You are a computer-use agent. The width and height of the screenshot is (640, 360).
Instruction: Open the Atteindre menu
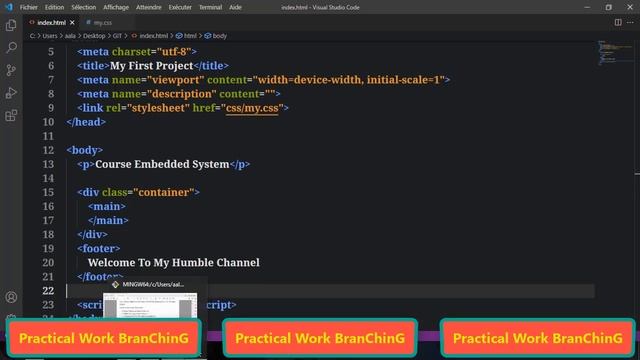(149, 7)
